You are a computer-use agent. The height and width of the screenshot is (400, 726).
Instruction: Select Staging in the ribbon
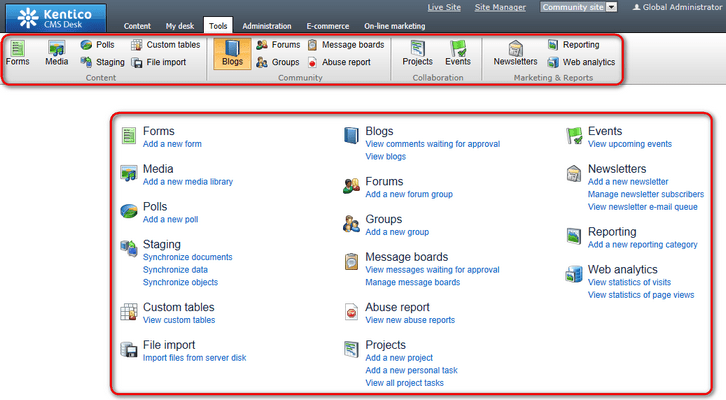click(102, 62)
